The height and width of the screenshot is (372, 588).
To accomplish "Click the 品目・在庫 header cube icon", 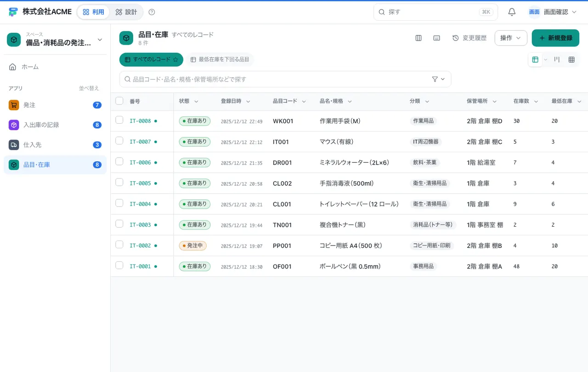I will coord(126,38).
